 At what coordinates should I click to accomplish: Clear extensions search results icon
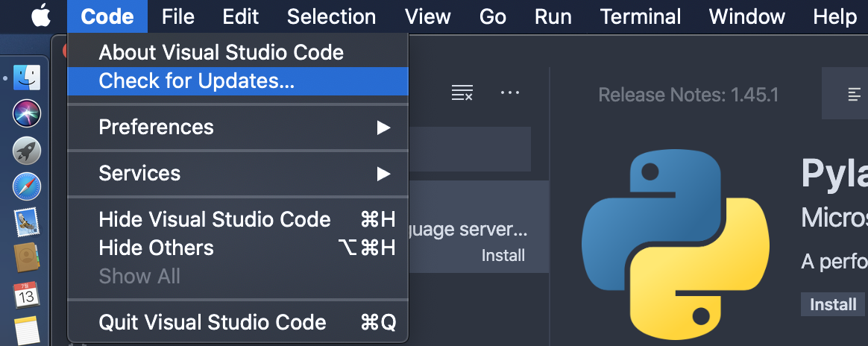462,92
